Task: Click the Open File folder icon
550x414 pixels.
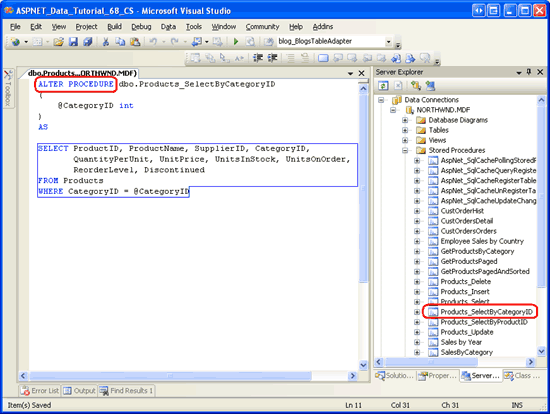Action: tap(58, 42)
